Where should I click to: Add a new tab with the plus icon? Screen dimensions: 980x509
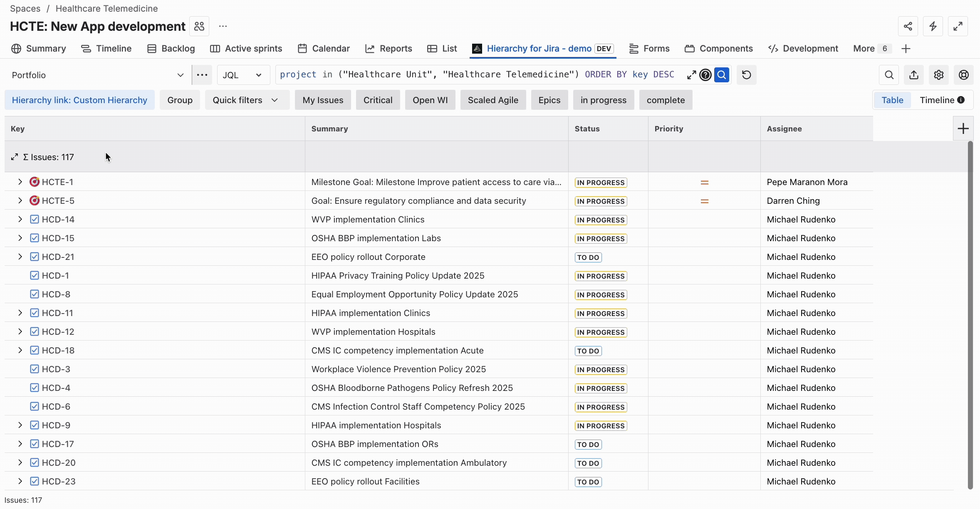(906, 49)
